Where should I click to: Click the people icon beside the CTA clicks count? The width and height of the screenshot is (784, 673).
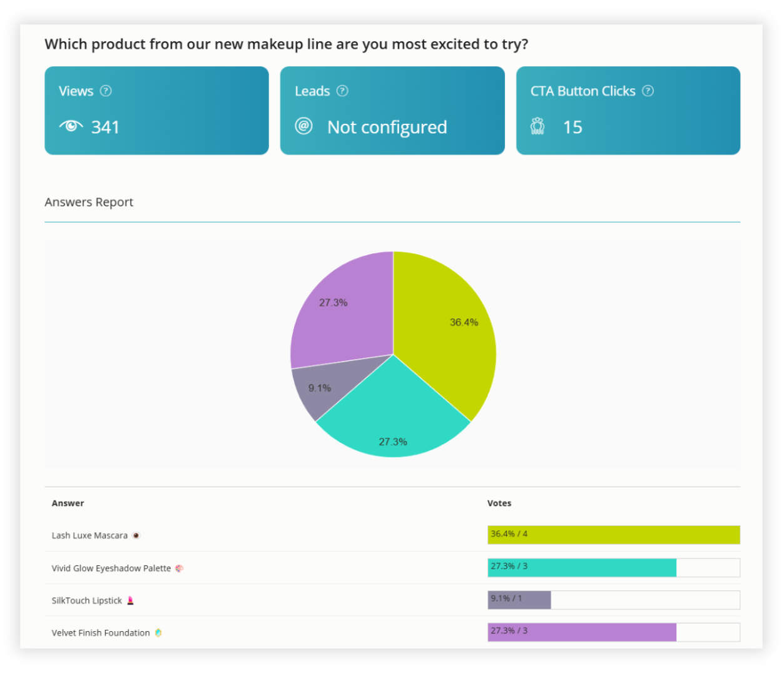pos(537,126)
